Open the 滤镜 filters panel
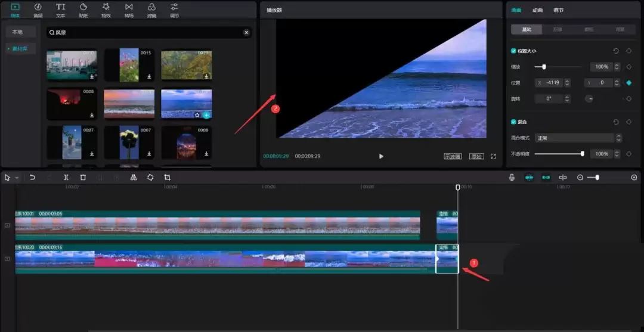644x332 pixels. pos(151,10)
